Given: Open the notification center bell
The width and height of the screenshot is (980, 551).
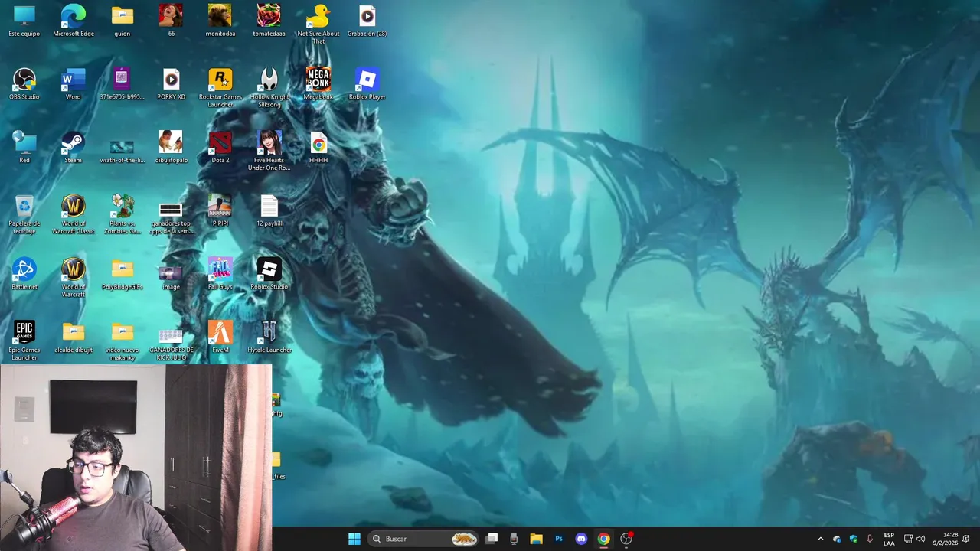Looking at the screenshot, I should pos(967,539).
